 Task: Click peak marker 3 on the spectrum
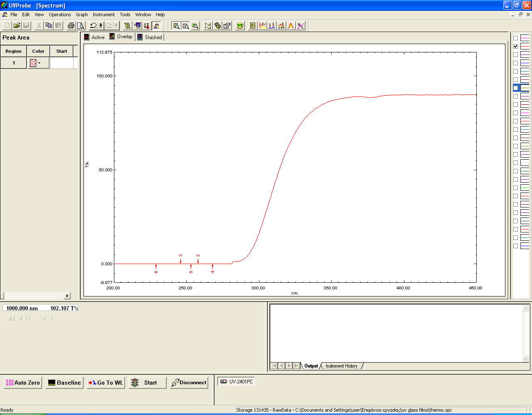point(180,258)
